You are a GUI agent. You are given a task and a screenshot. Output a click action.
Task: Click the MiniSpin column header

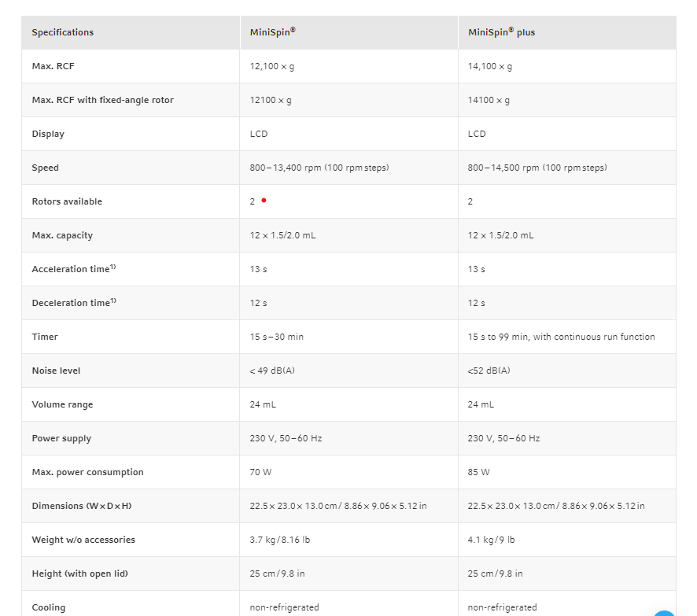click(272, 32)
